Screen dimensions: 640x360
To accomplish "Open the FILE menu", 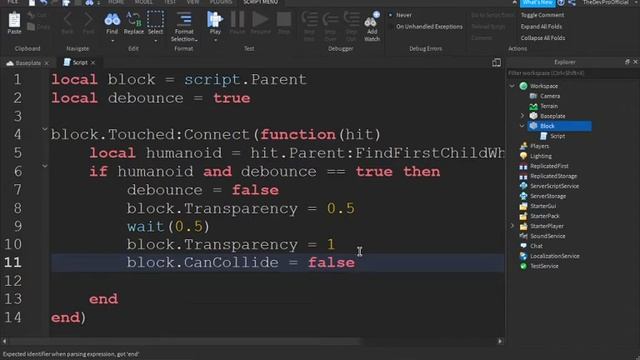I will pos(13,2).
